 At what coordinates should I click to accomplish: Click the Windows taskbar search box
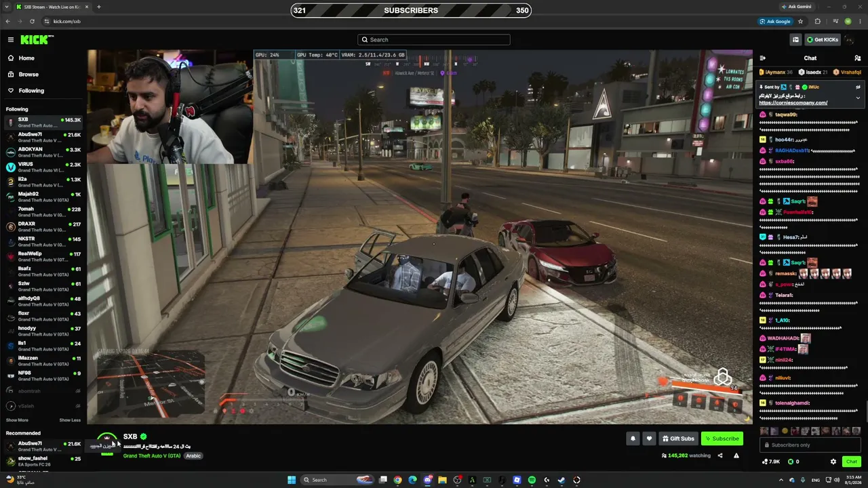pos(338,480)
